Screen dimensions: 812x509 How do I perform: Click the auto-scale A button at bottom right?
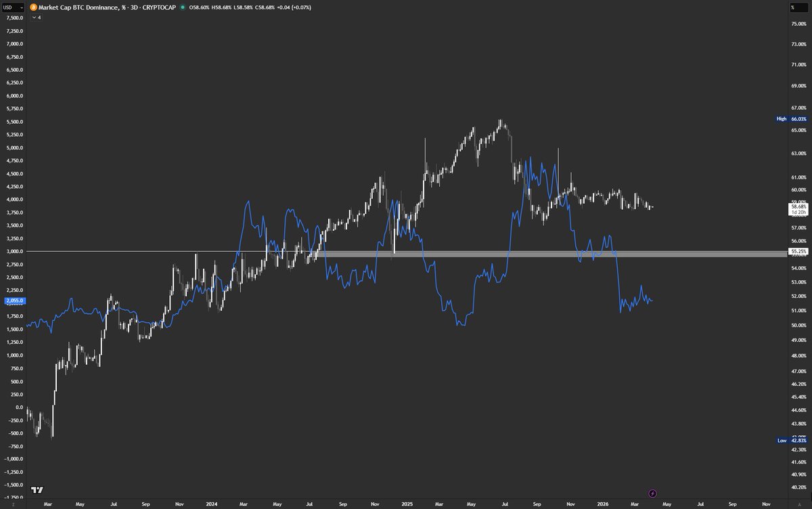point(798,504)
